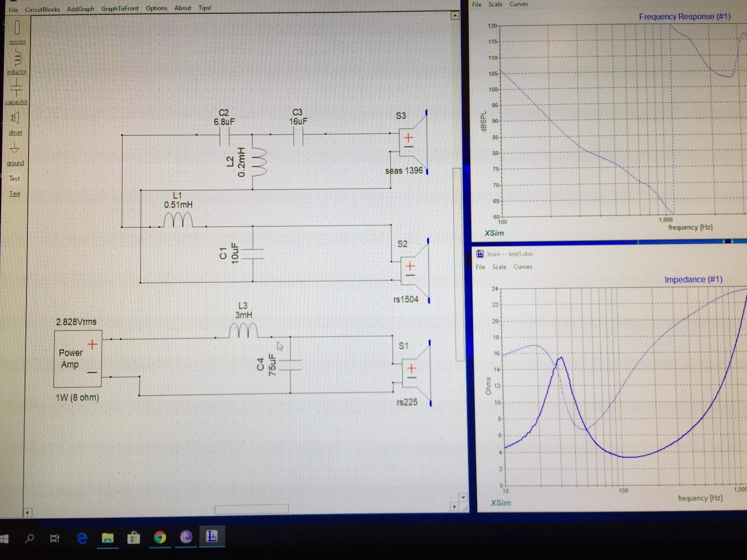The height and width of the screenshot is (560, 747).
Task: Select inductor L3 3mH in schematic
Action: pyautogui.click(x=243, y=331)
